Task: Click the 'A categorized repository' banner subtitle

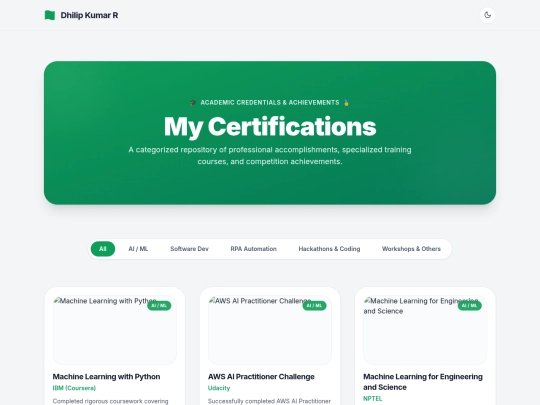Action: pyautogui.click(x=270, y=156)
